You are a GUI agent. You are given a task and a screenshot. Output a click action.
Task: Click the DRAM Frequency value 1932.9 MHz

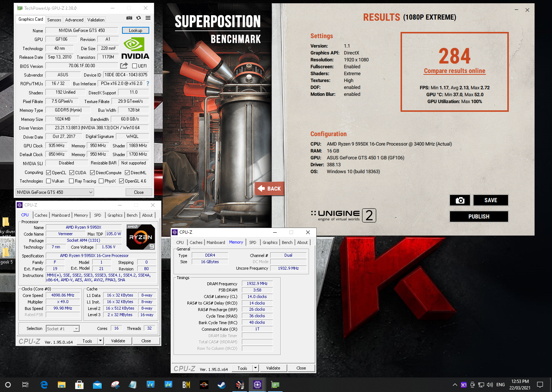pos(257,283)
